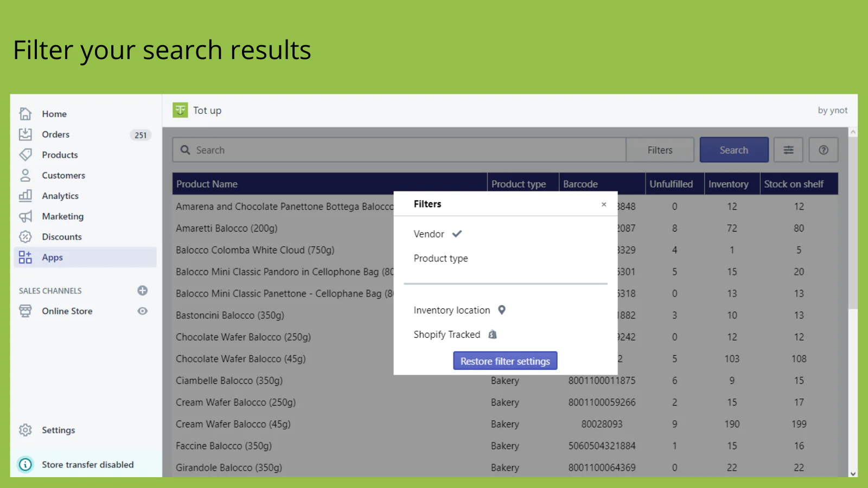Toggle the Product type filter option
This screenshot has width=868, height=488.
[x=441, y=258]
